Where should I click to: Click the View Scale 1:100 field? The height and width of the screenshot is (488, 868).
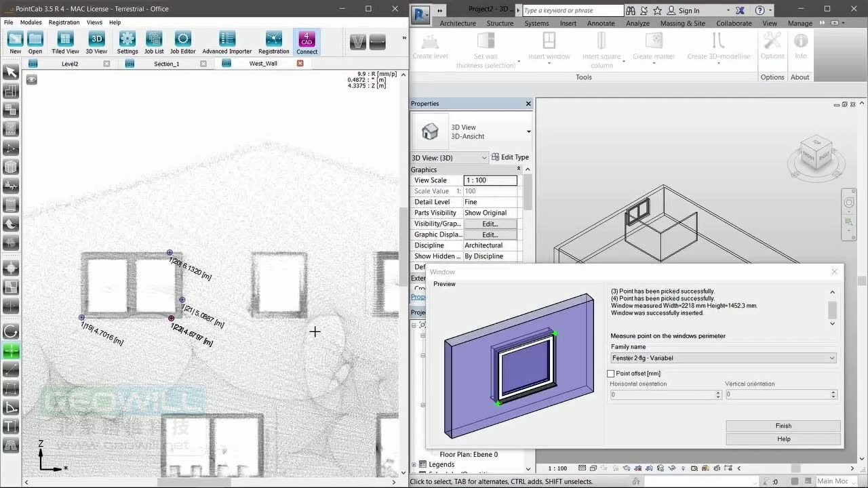pyautogui.click(x=490, y=180)
